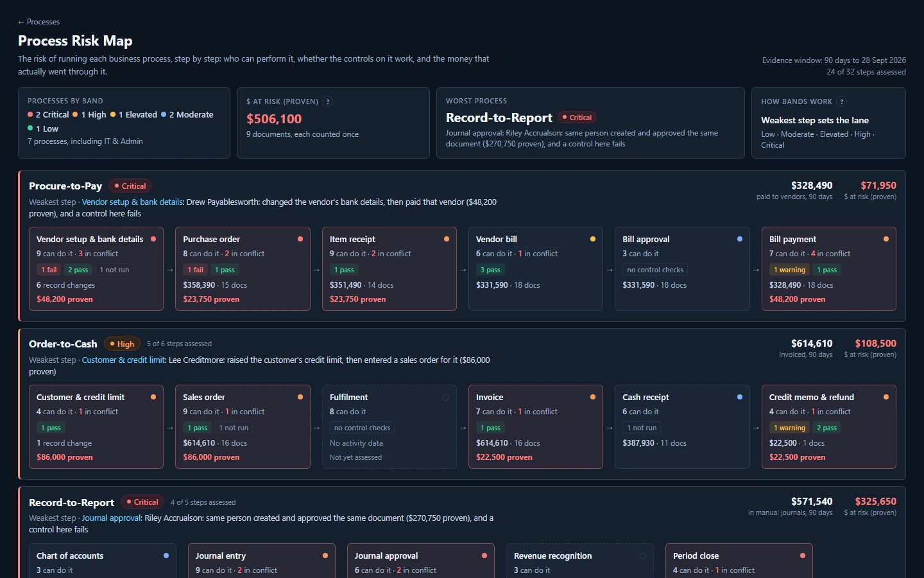Click the '1 fail' chip on Purchase order card

point(195,270)
